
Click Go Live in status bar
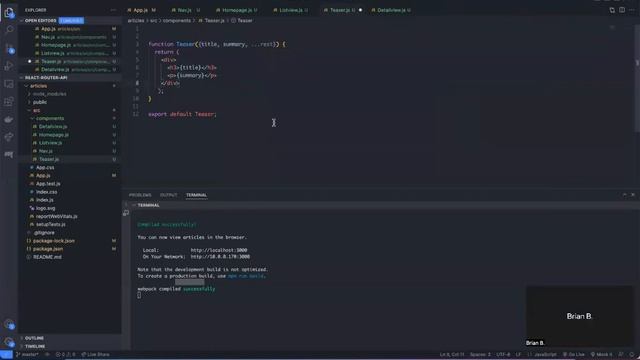point(574,355)
